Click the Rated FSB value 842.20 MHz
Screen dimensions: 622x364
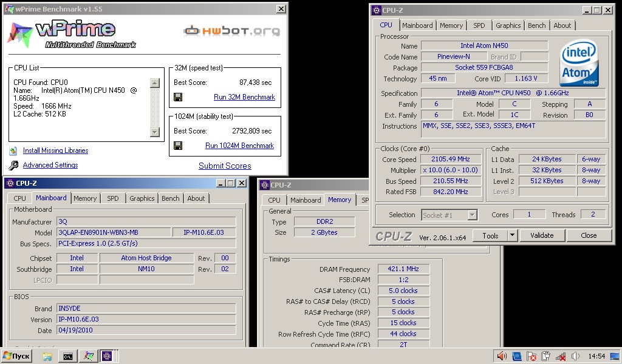(x=451, y=192)
